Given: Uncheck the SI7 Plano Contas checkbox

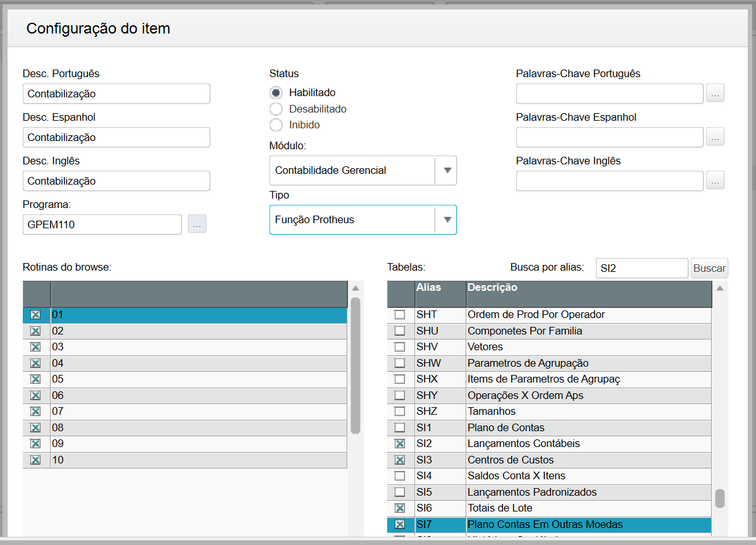Looking at the screenshot, I should click(x=400, y=524).
